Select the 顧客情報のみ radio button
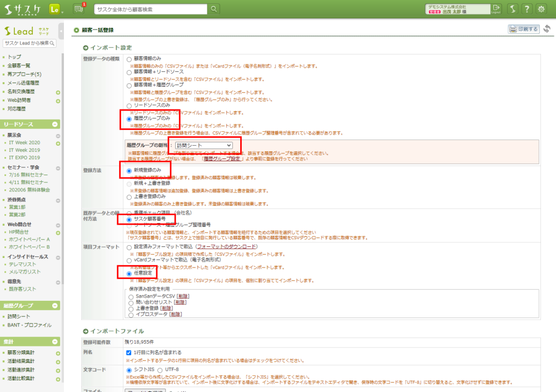556x392 pixels. (x=130, y=59)
